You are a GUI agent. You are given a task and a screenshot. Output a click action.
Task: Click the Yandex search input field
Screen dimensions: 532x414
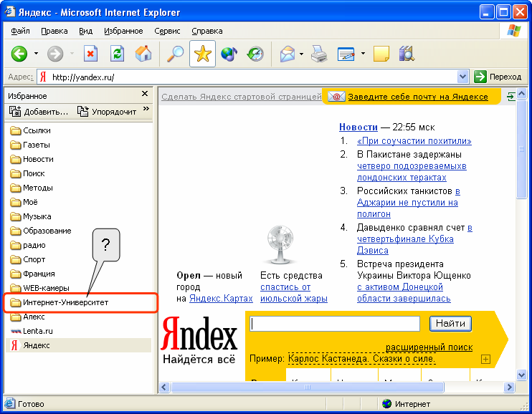point(335,324)
